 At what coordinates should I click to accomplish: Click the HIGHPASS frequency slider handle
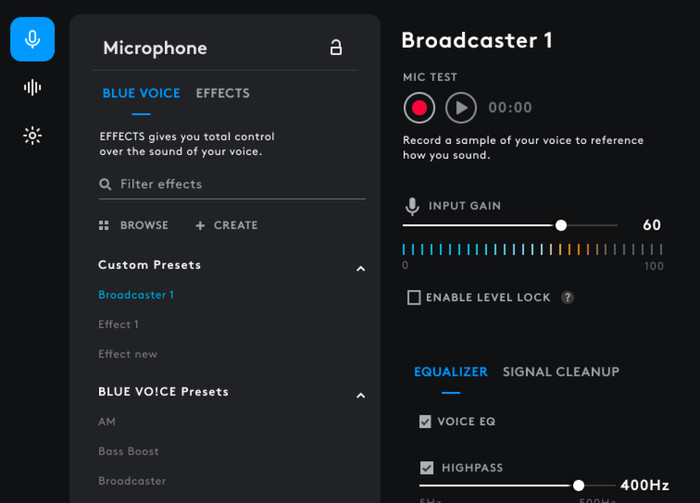pyautogui.click(x=579, y=485)
